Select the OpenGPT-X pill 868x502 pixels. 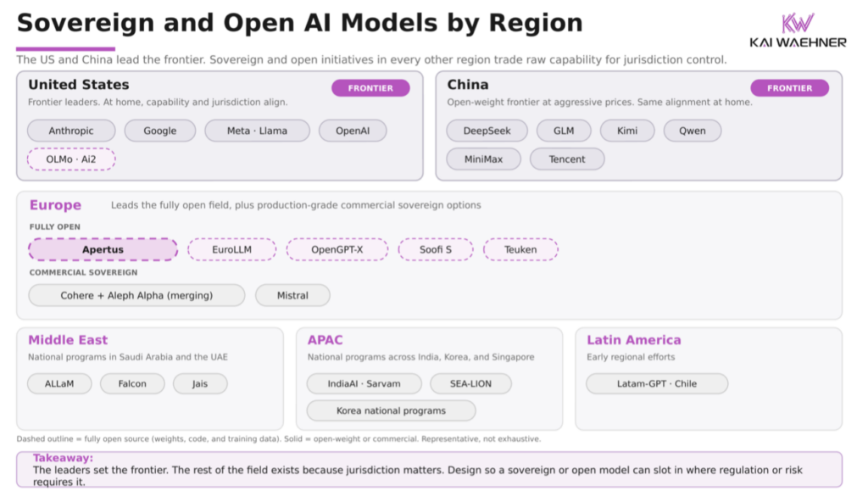tap(337, 249)
